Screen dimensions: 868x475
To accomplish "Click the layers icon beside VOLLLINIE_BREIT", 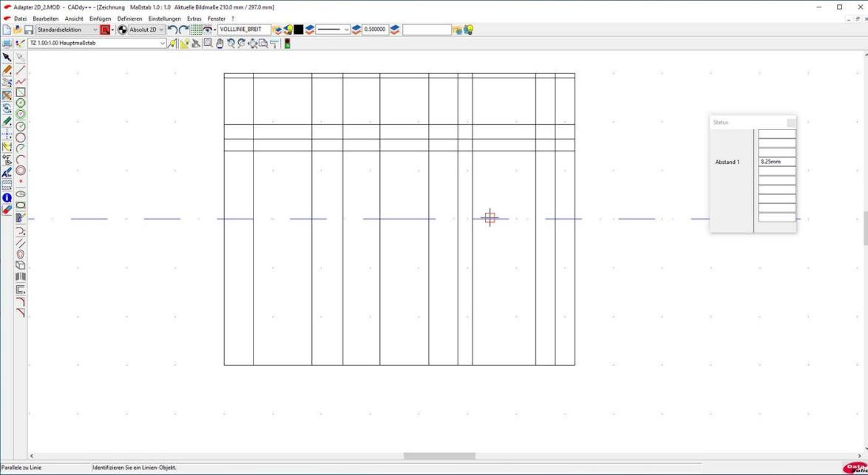I will pos(277,30).
